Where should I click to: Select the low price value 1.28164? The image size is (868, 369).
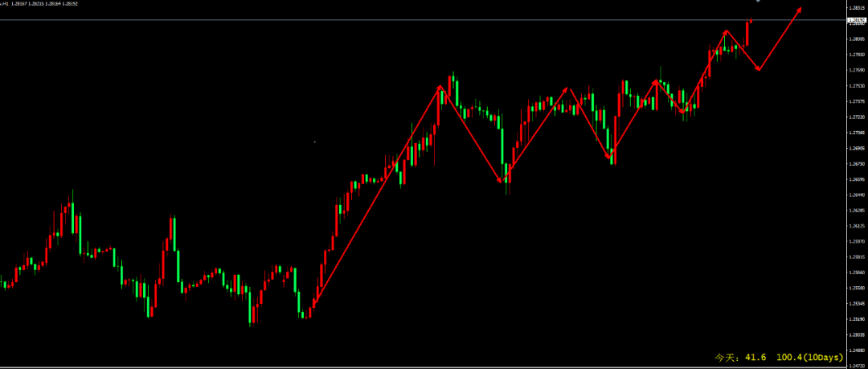pyautogui.click(x=53, y=3)
